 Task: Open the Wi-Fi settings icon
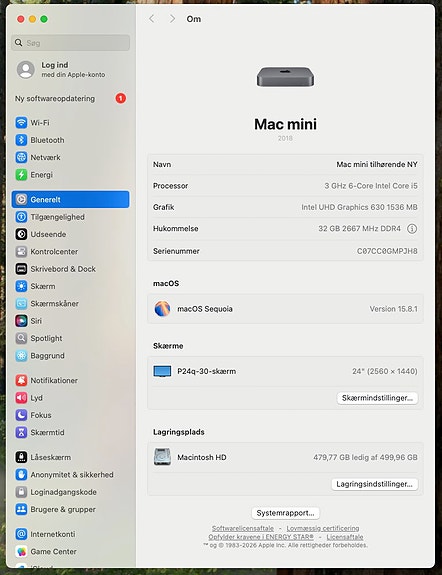[x=21, y=122]
